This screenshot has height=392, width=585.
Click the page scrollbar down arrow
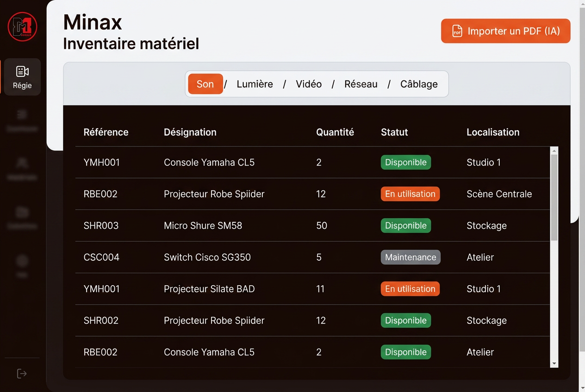point(582,387)
